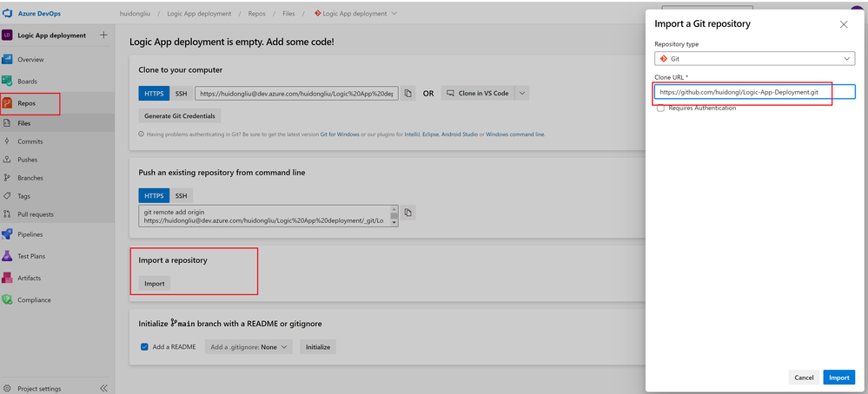The height and width of the screenshot is (394, 868).
Task: Click the plus icon beside project name
Action: (103, 36)
